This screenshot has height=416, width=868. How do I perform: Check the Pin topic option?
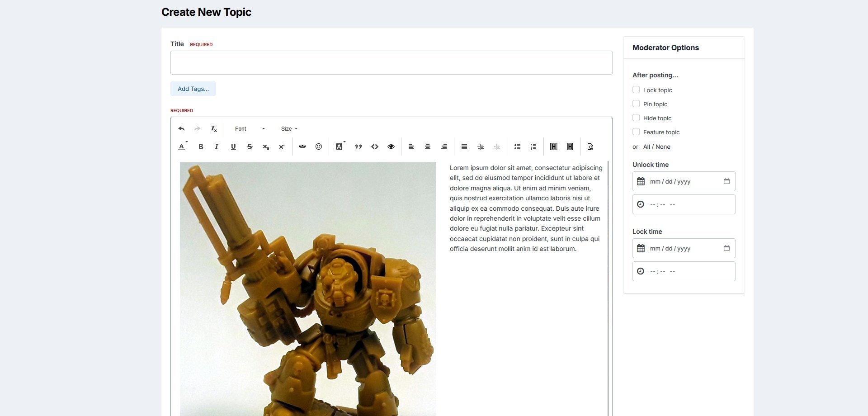pyautogui.click(x=636, y=104)
